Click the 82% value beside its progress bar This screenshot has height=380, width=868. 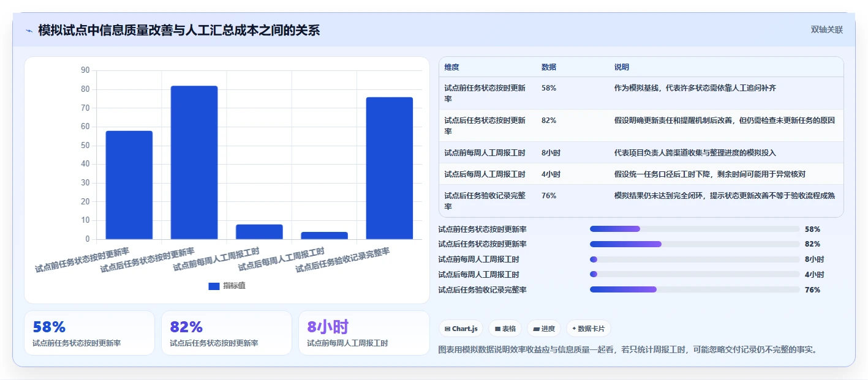tap(812, 244)
